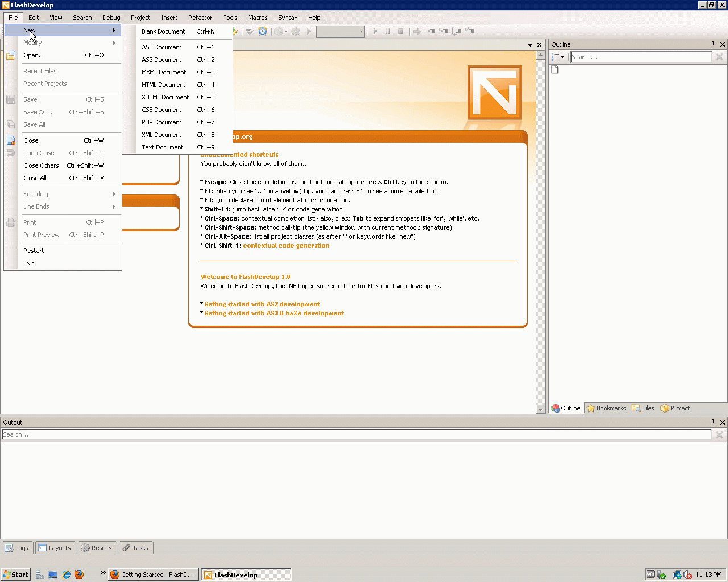Follow the 'contextual code generation' link

tap(286, 246)
